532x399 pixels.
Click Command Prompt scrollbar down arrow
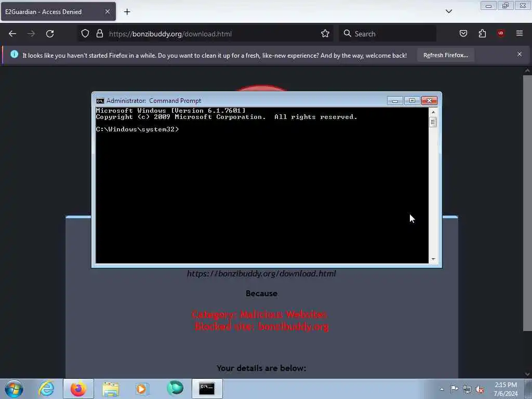433,259
